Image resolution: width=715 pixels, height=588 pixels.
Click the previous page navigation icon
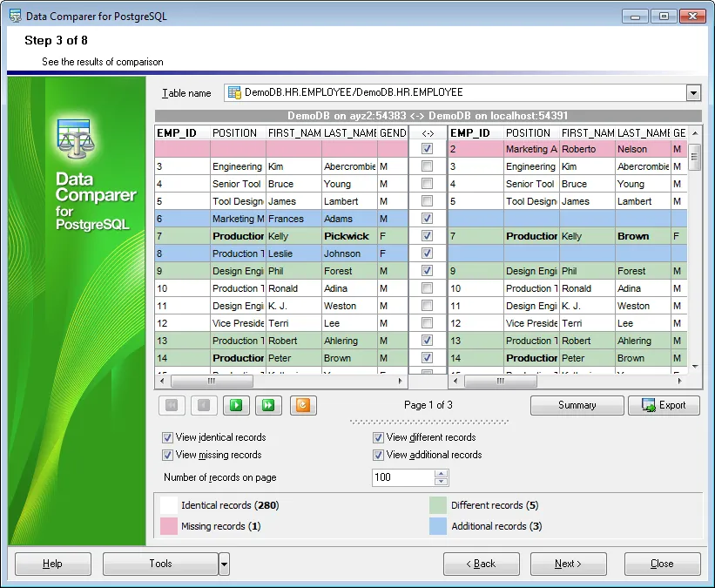click(x=204, y=405)
